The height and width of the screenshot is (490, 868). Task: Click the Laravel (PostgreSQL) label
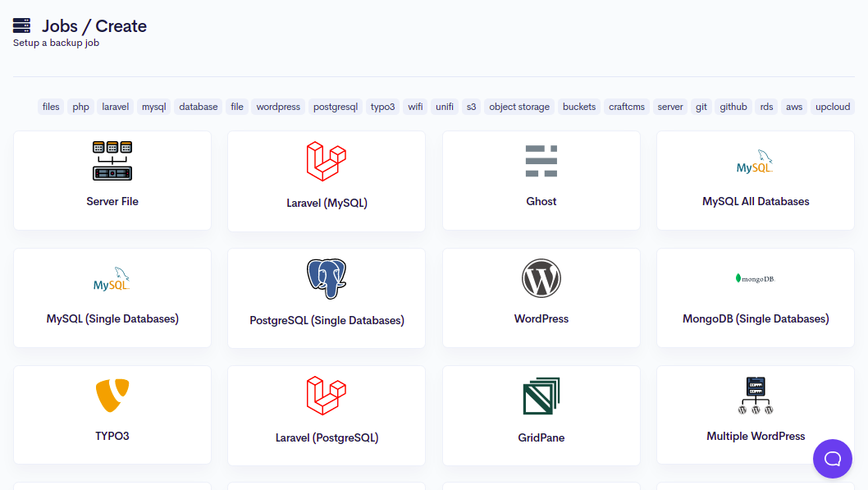tap(327, 438)
